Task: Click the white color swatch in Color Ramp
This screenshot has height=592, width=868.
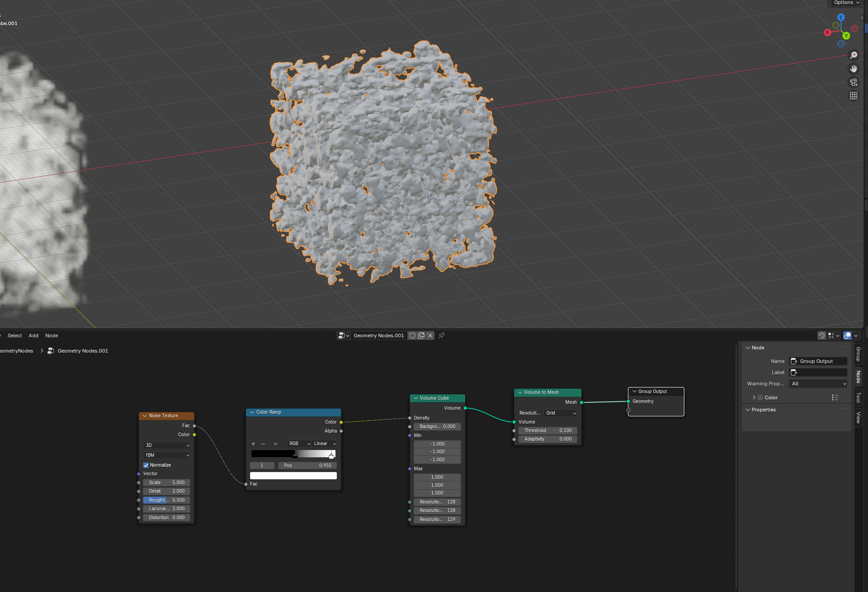Action: (x=293, y=476)
